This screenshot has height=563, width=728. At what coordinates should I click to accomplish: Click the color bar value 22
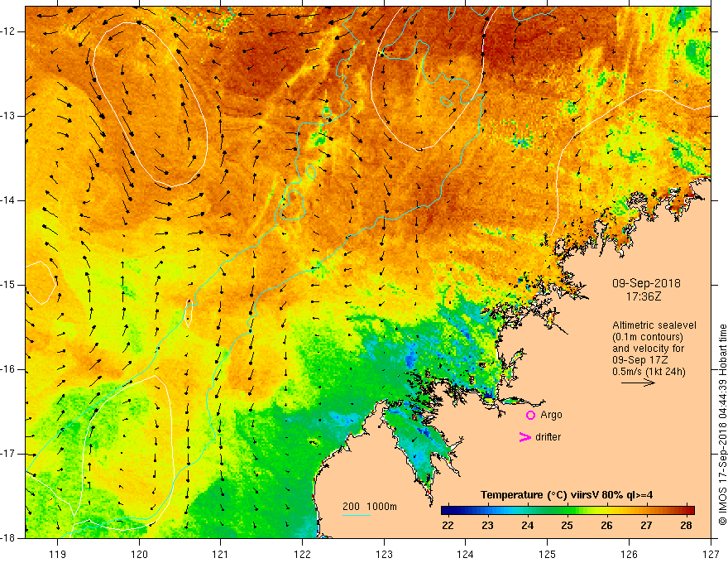coord(448,526)
